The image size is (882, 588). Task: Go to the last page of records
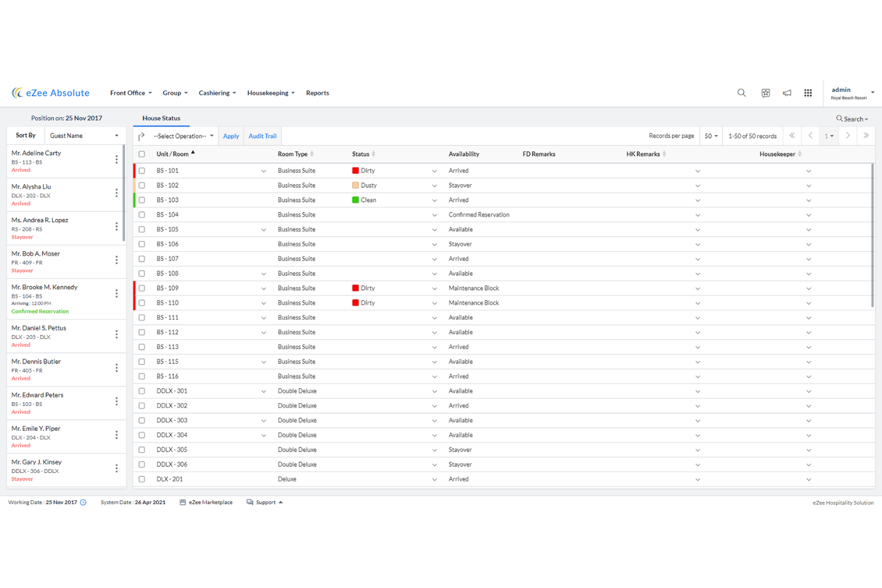point(866,136)
